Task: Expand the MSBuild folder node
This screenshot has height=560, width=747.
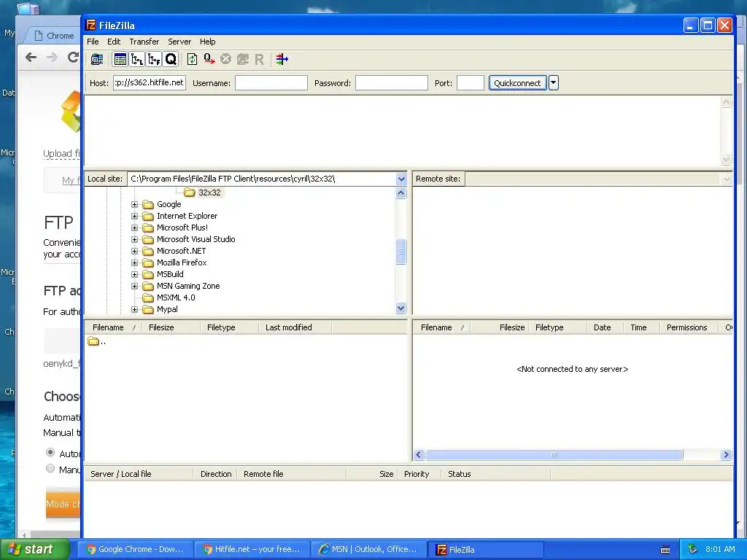Action: [x=134, y=274]
